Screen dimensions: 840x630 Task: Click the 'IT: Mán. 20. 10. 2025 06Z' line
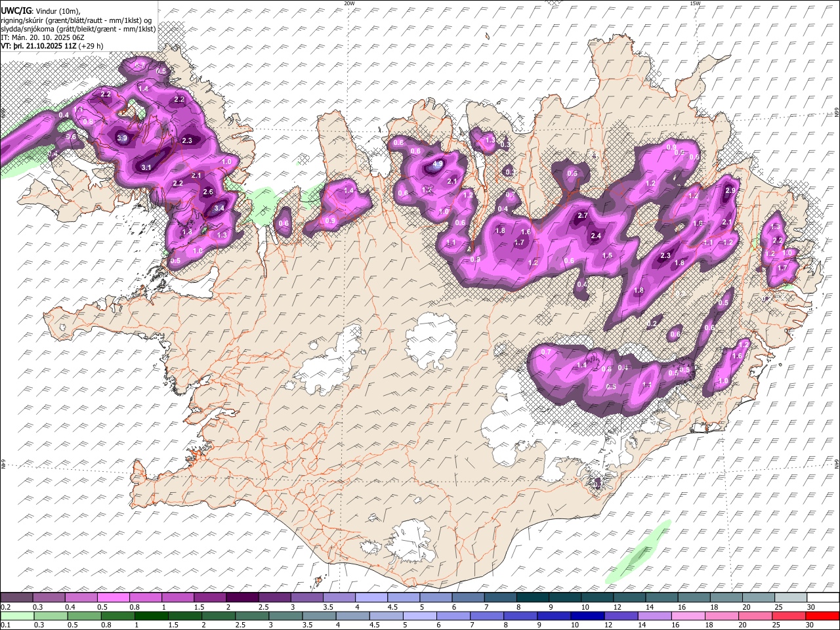click(42, 37)
